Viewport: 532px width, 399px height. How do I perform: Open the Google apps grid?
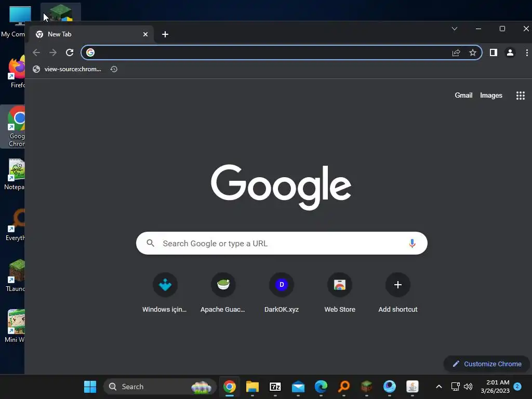(x=521, y=96)
